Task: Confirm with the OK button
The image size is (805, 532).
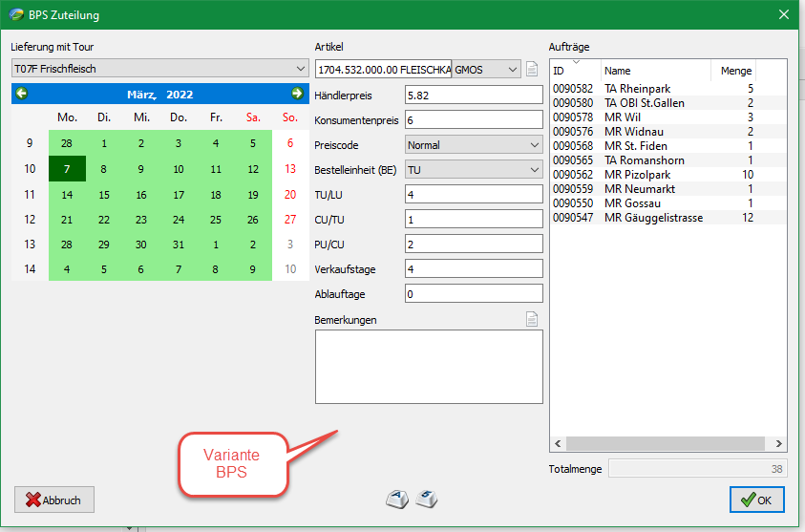Action: coord(757,500)
